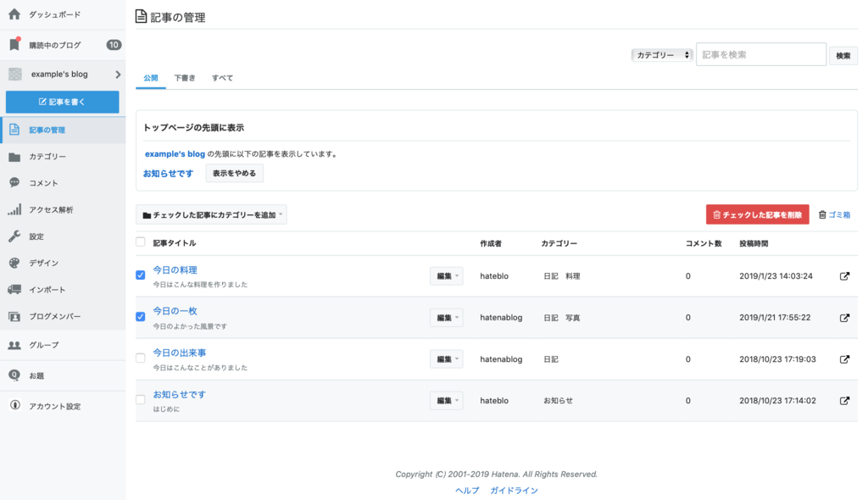Open the example's blog link in top page notice
868x500 pixels.
tap(175, 154)
